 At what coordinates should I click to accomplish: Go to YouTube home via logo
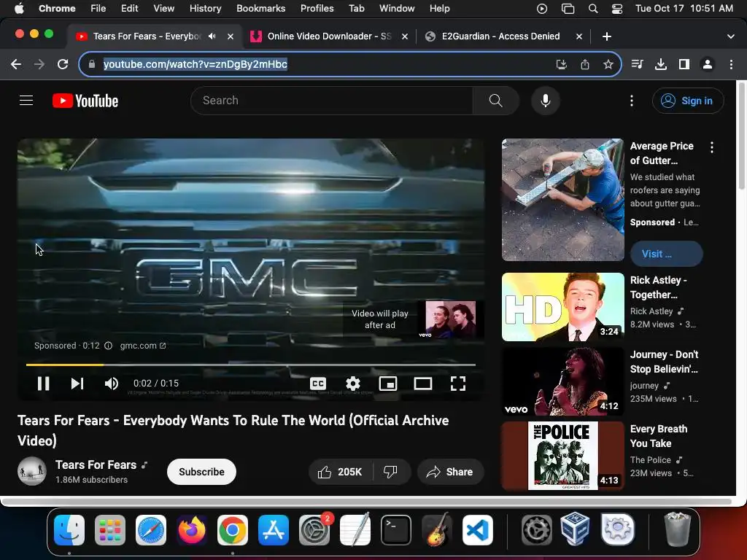point(85,101)
